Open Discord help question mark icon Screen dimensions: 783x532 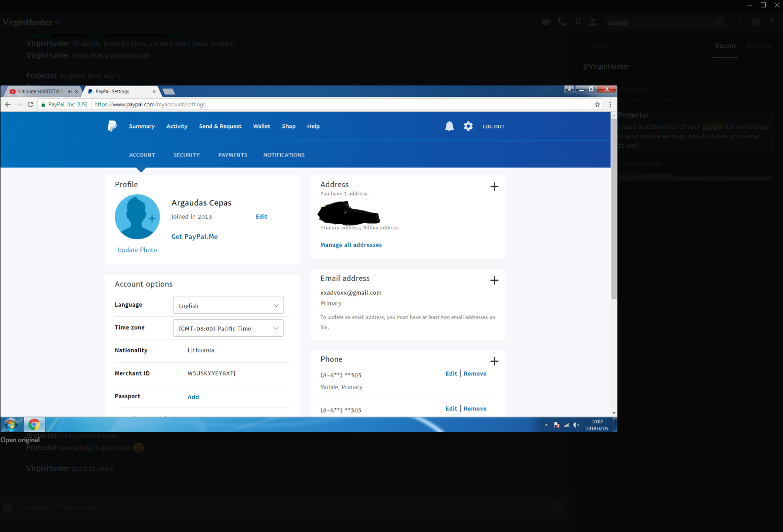tap(772, 22)
